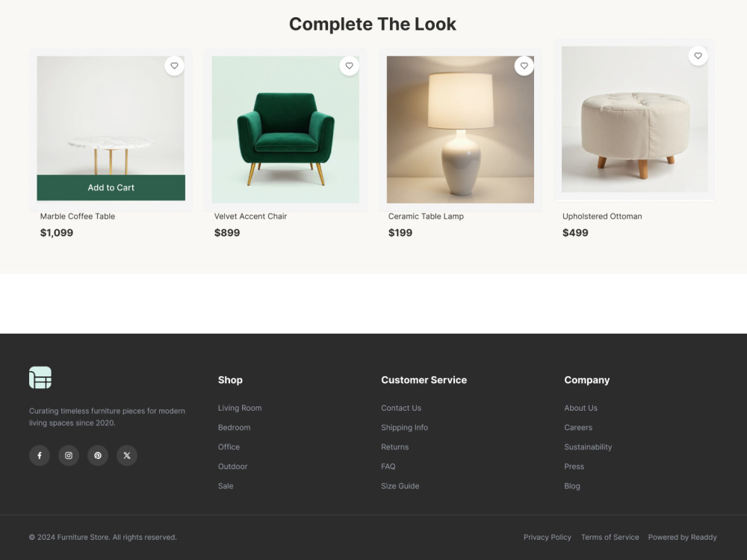
Task: Favorite the Marble Coffee Table with heart icon
Action: [x=174, y=66]
